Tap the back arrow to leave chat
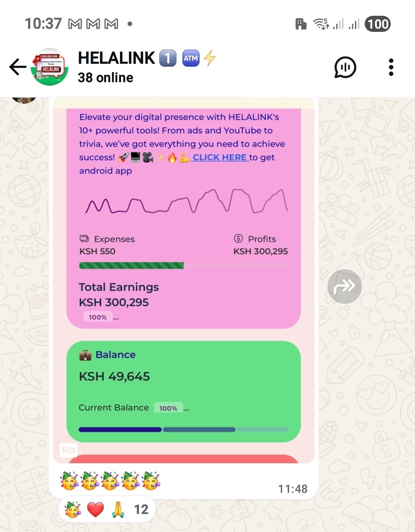 18,67
